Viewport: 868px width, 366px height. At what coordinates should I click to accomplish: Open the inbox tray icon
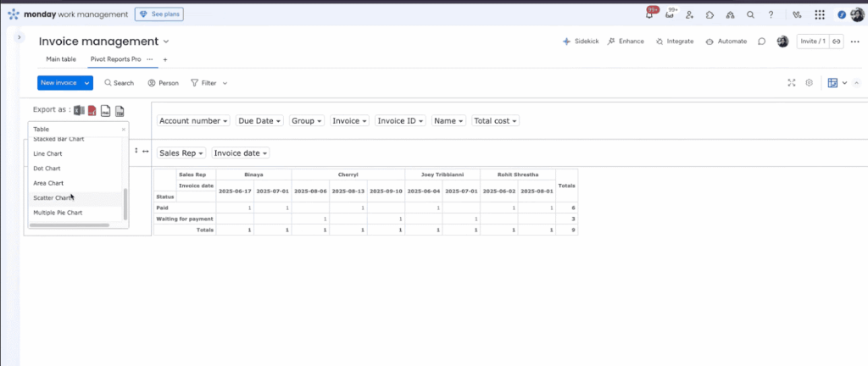[x=670, y=15]
